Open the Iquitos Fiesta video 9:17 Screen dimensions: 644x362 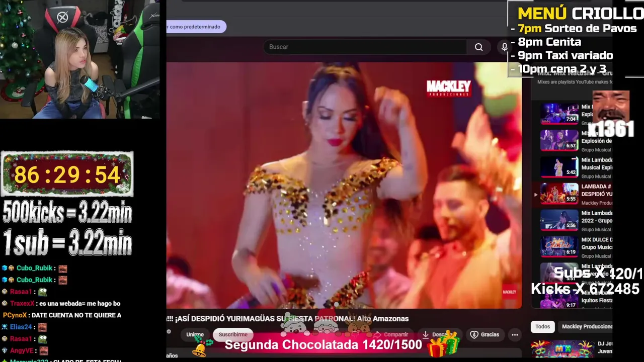tap(559, 300)
